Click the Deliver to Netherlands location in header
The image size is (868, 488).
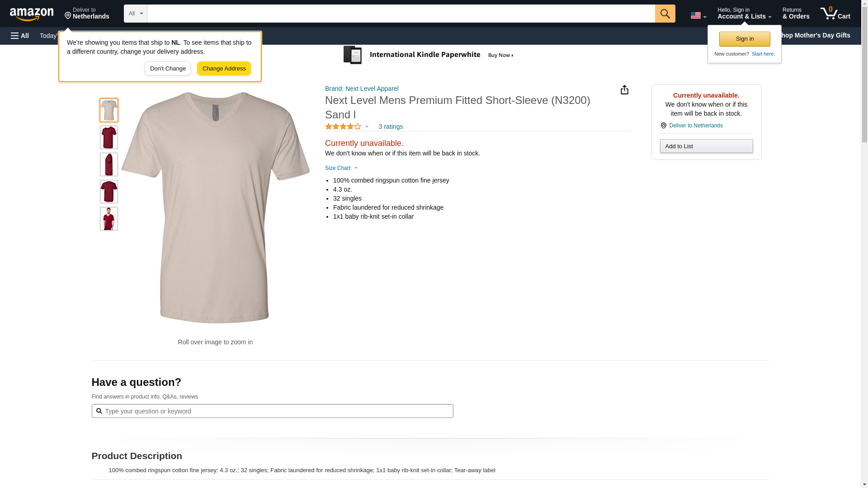[87, 14]
